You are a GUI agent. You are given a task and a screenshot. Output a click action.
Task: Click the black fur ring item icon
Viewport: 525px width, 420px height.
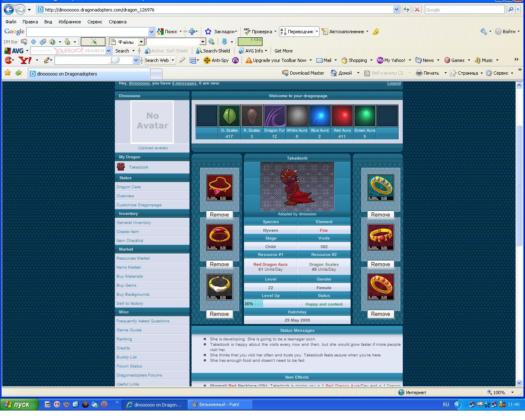coord(219,287)
